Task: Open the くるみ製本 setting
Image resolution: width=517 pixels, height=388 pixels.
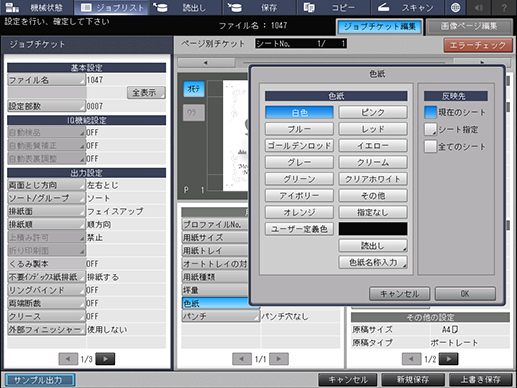Action: coord(46,264)
